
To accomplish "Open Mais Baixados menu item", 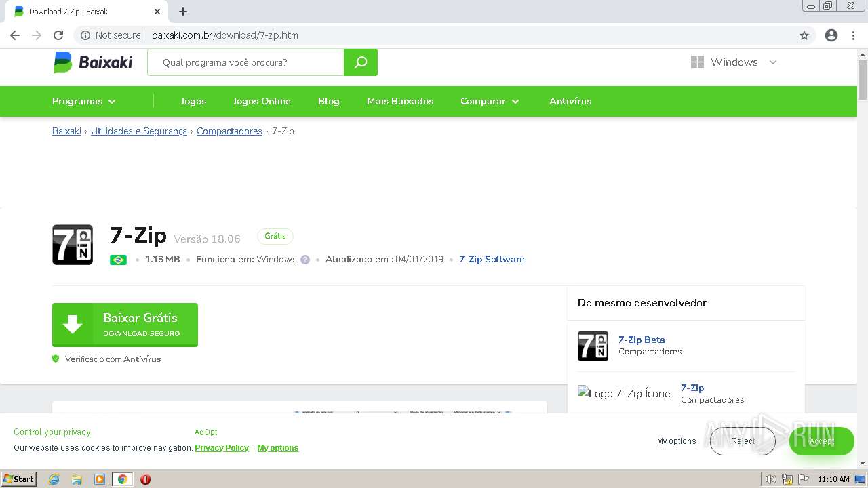I will click(400, 101).
